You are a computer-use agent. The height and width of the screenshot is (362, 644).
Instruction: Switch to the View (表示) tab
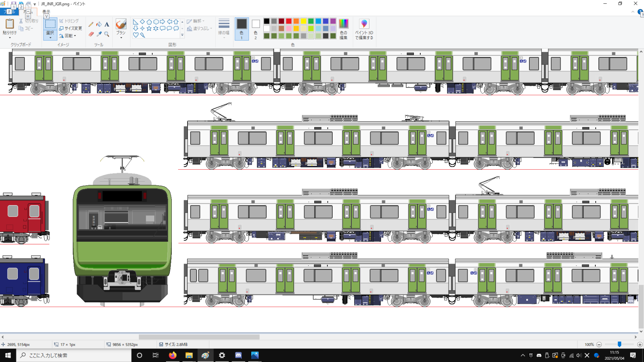(46, 12)
